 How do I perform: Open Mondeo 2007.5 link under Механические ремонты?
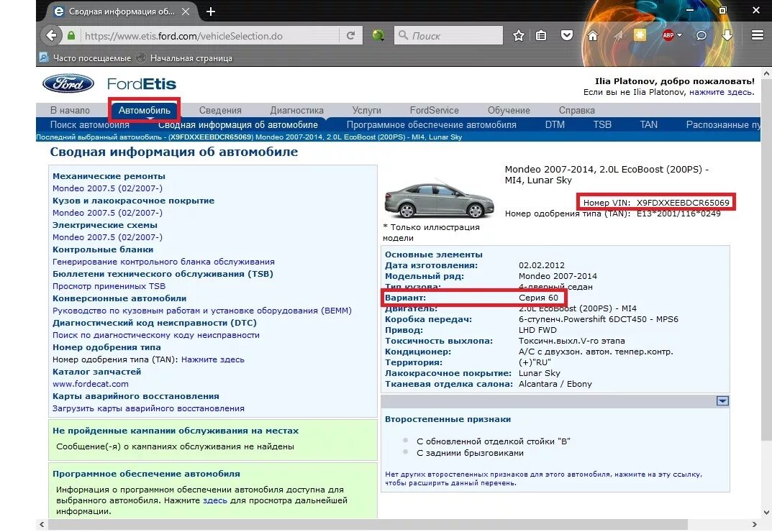[107, 188]
